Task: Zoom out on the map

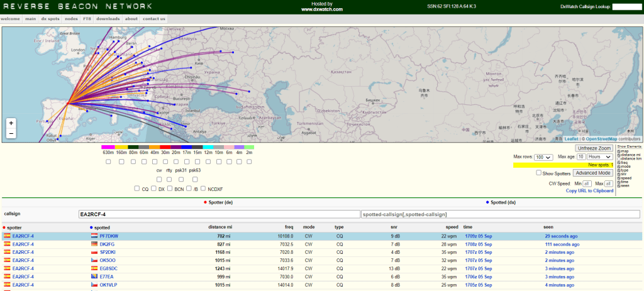Action: click(x=11, y=134)
